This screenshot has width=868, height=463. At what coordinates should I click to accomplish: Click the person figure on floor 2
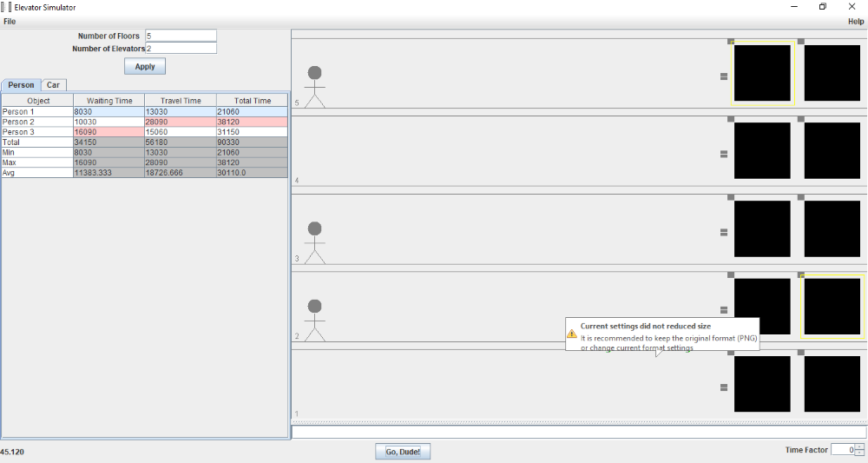point(314,321)
